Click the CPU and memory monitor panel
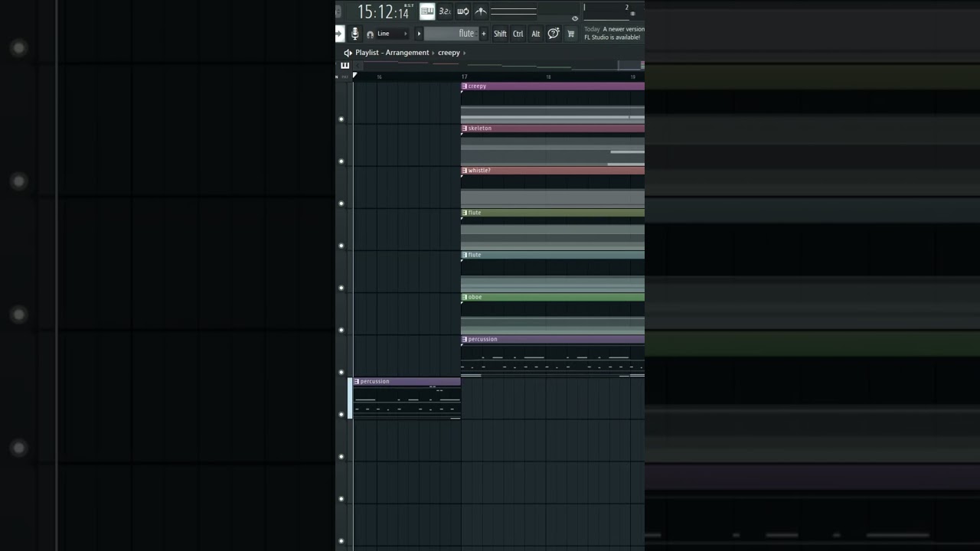 coord(612,11)
